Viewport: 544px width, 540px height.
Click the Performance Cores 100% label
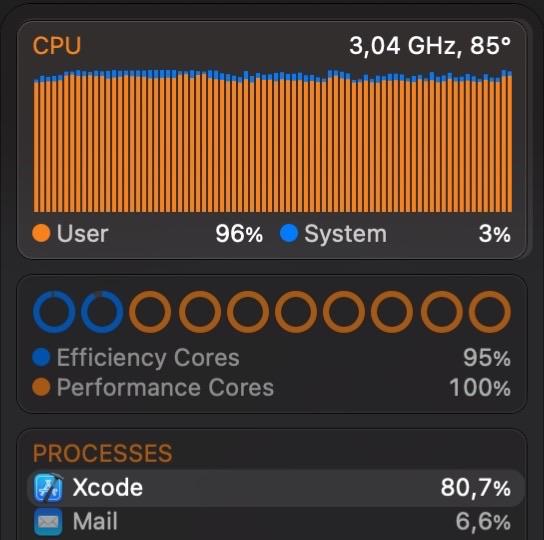480,387
